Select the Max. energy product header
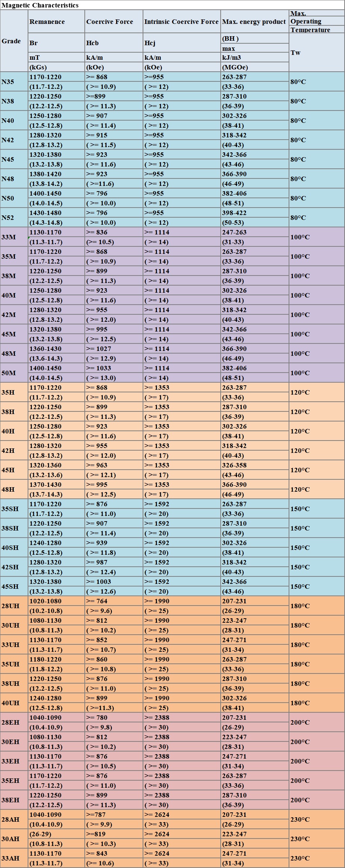345x868 pixels. pyautogui.click(x=255, y=22)
